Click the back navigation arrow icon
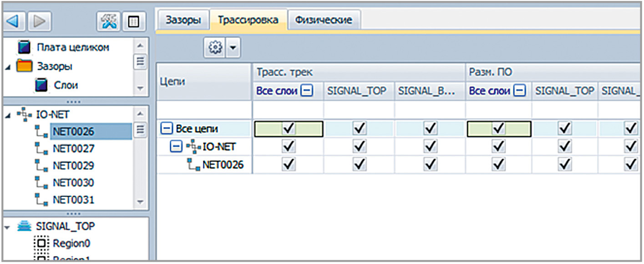 tap(14, 21)
